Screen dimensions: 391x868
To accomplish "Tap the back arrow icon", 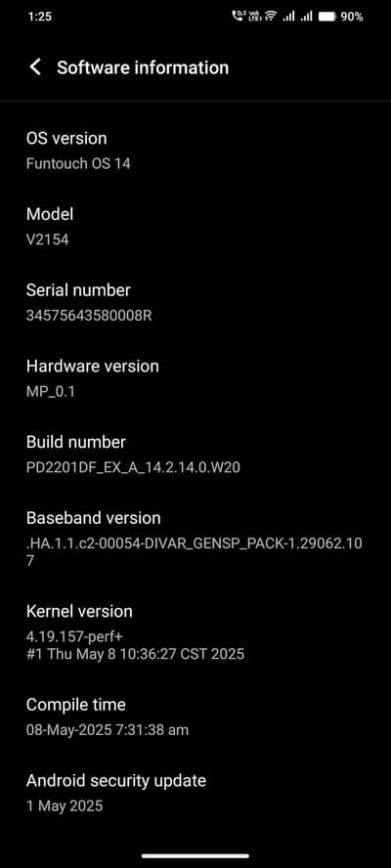I will click(x=35, y=67).
